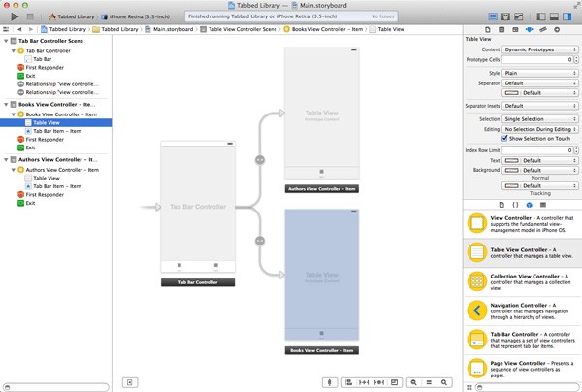Select Table View Controller library item
This screenshot has height=392, width=582.
coord(523,252)
